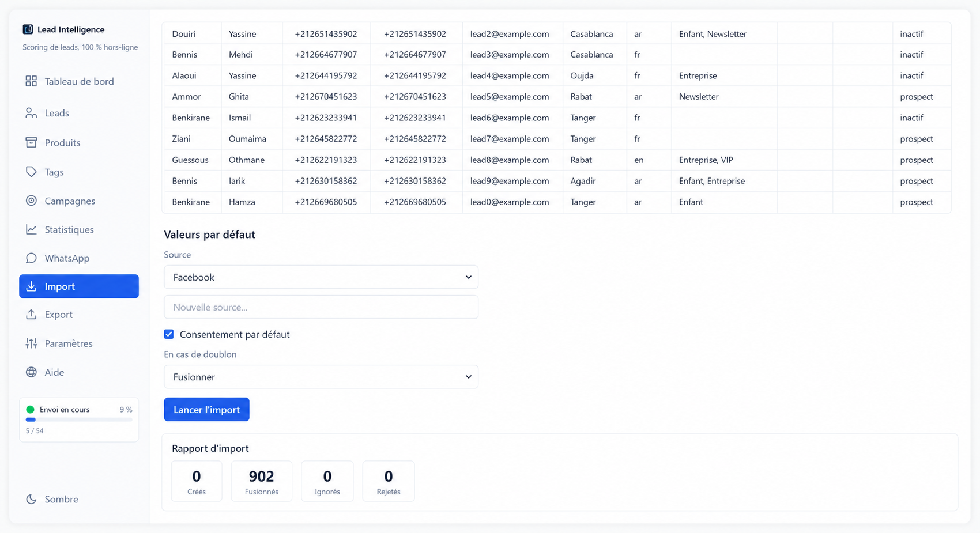
Task: Click the WhatsApp chat bubble icon
Action: click(31, 258)
